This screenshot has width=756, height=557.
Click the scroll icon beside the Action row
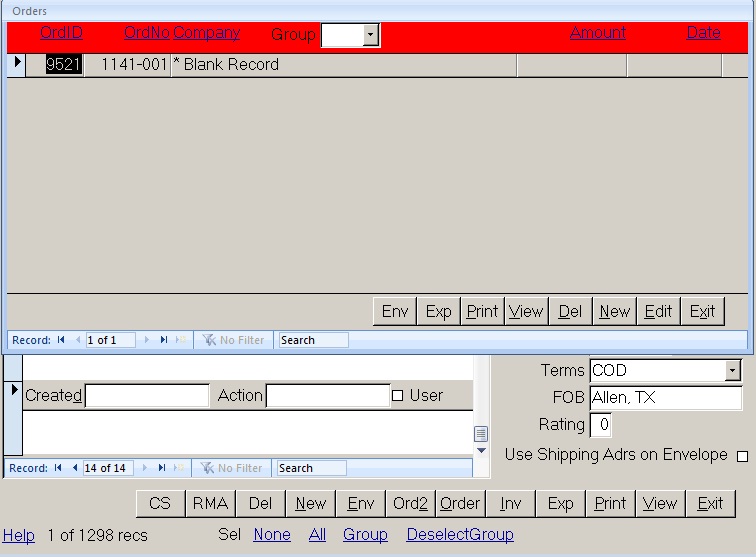(x=481, y=434)
